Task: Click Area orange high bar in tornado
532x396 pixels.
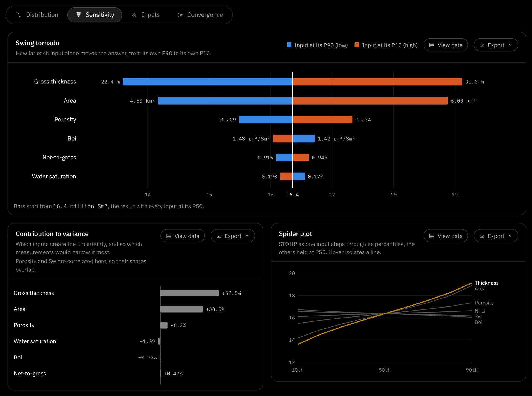Action: (x=370, y=100)
